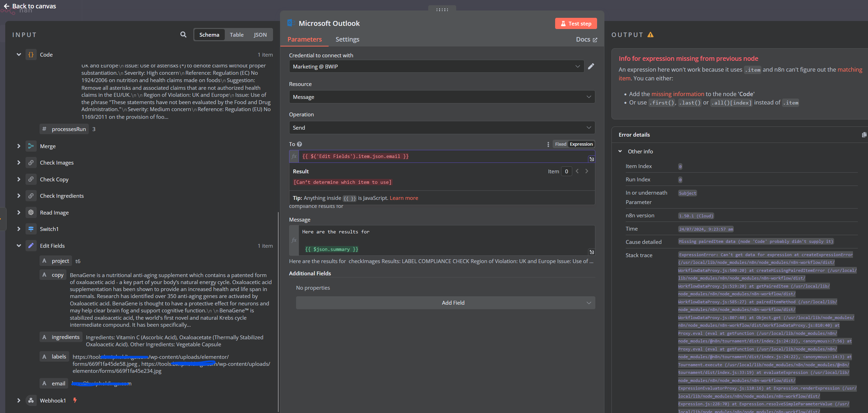Click the matching item link

[x=850, y=70]
